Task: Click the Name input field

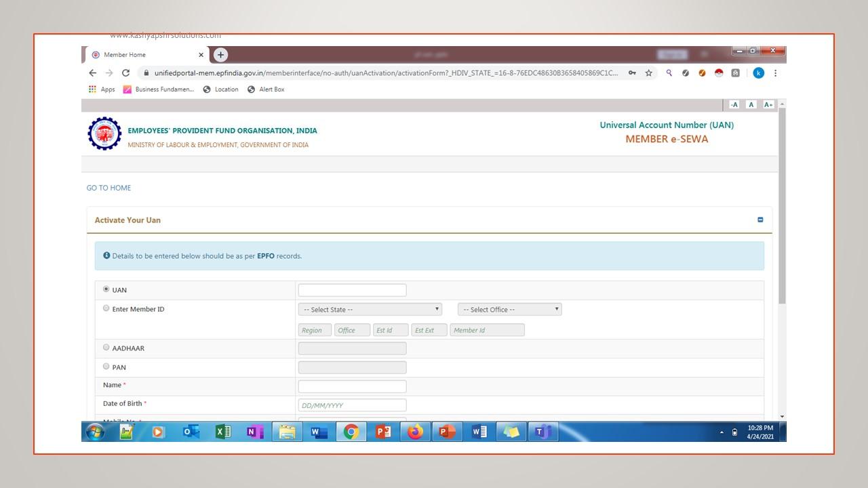Action: 352,386
